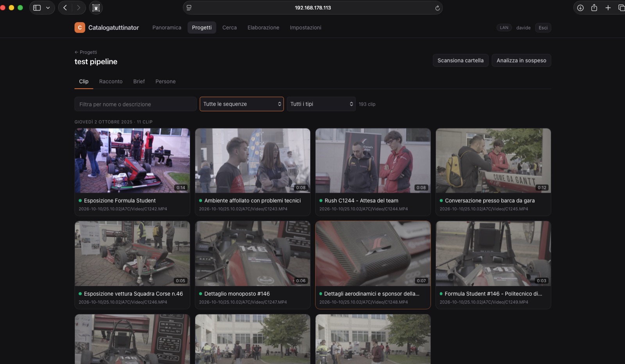Go to the Elaborazione nav item
625x364 pixels.
[263, 28]
